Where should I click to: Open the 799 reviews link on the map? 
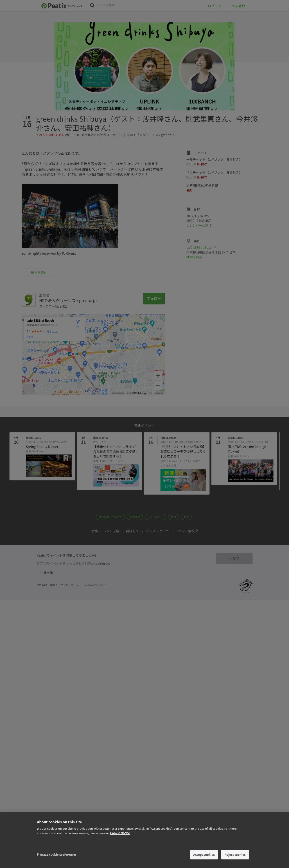click(52, 331)
